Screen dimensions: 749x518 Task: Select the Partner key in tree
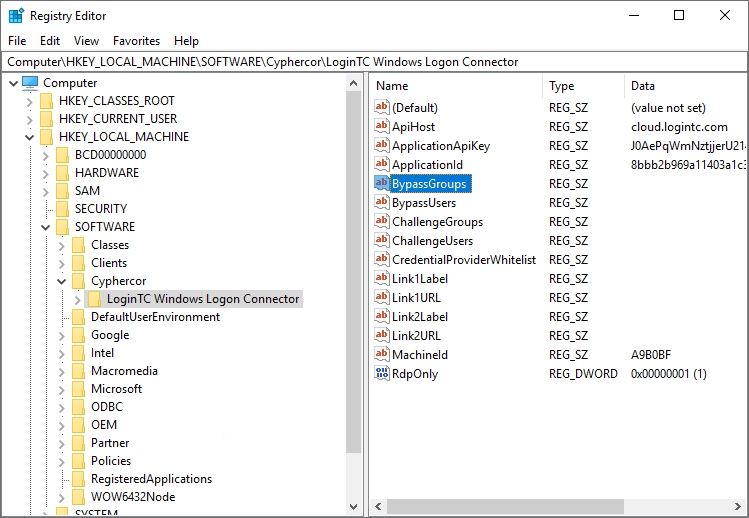pyautogui.click(x=110, y=443)
